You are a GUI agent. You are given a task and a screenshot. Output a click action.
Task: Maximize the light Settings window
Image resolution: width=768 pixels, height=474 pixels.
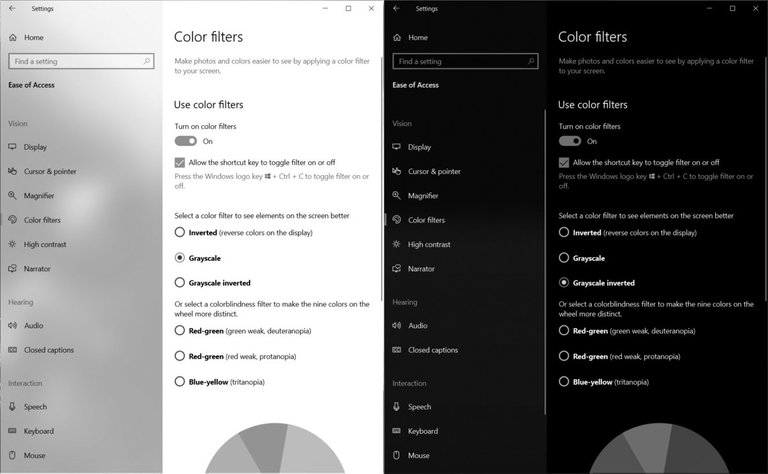[348, 8]
